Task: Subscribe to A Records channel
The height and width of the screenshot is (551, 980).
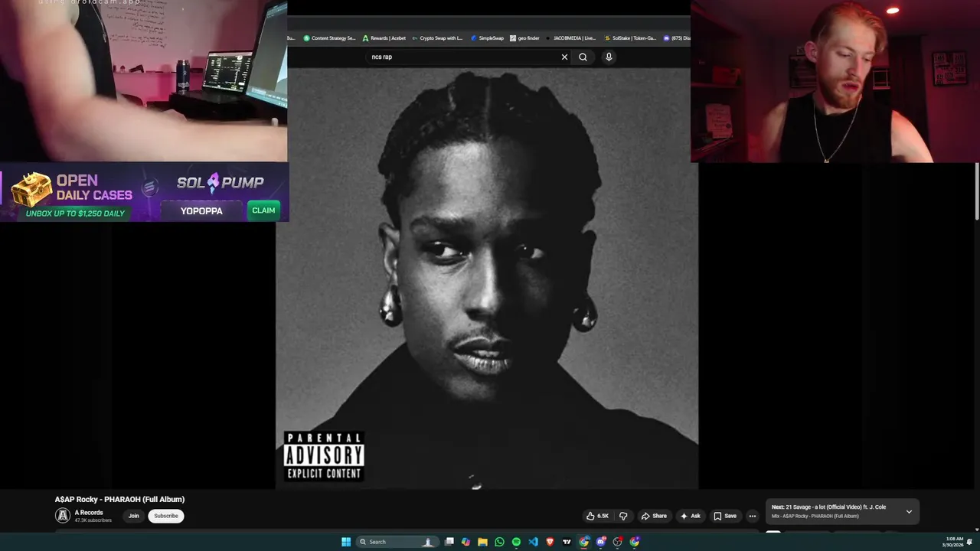Action: point(166,516)
